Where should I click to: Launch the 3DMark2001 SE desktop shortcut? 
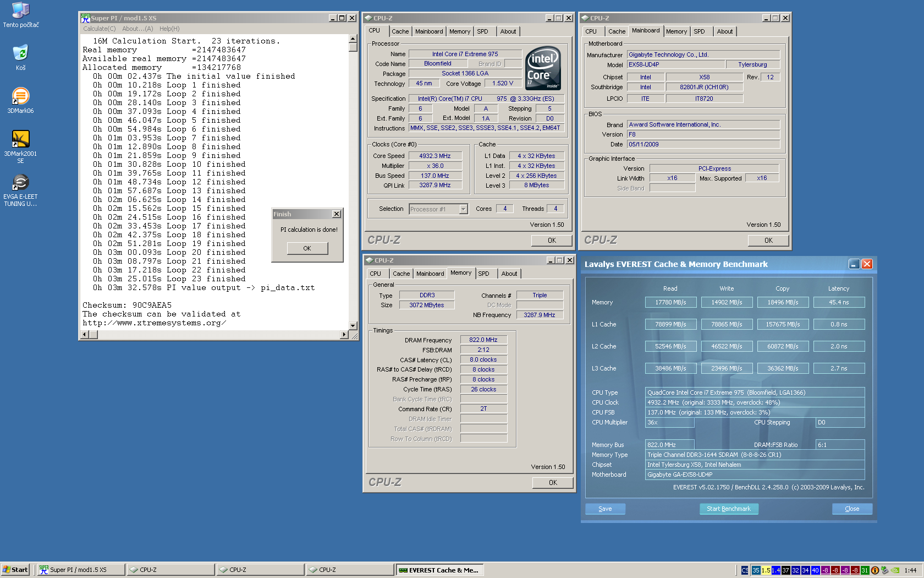pos(20,147)
